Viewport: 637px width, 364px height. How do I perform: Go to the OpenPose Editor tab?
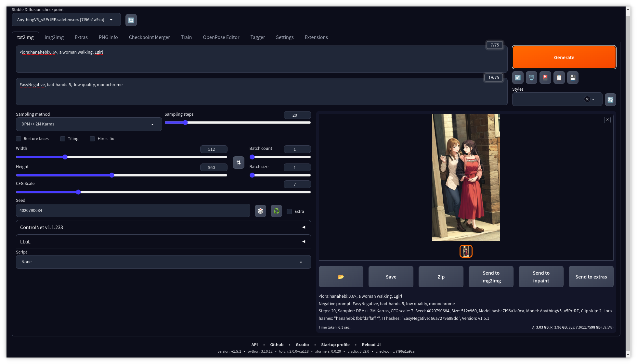[x=221, y=37]
